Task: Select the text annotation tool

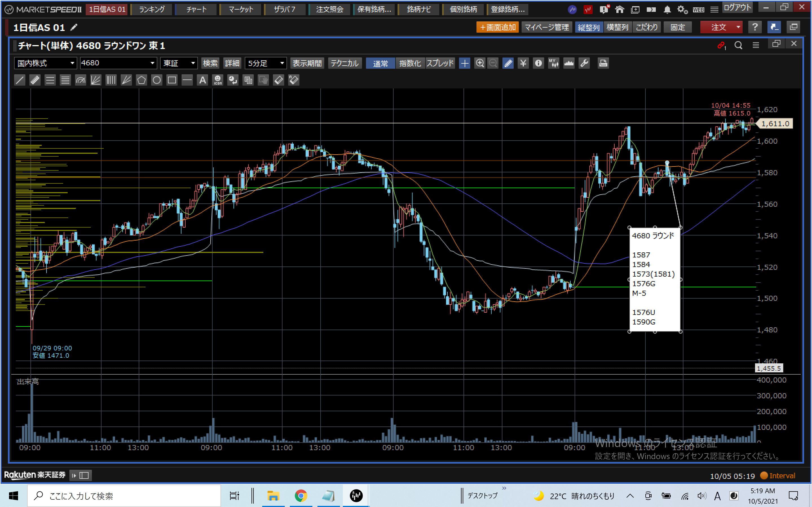Action: pos(202,80)
